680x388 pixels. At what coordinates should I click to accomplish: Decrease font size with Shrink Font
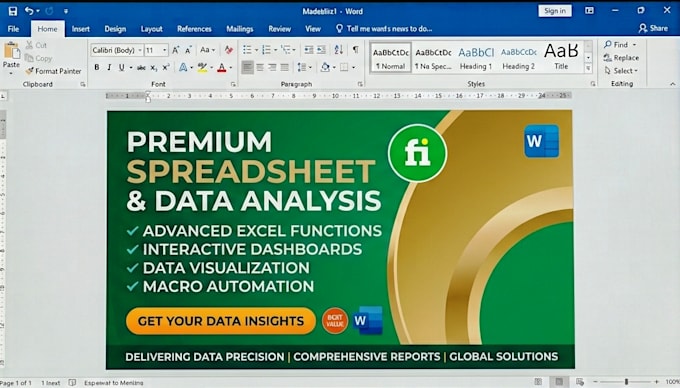188,50
